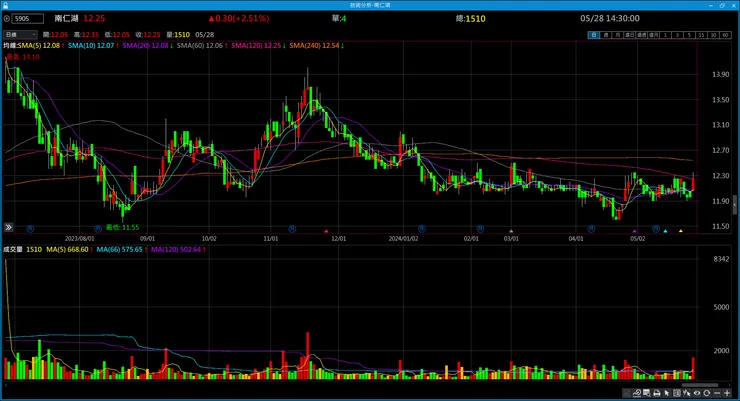Click the crosshair pointer tool icon
The height and width of the screenshot is (401, 740).
687,393
